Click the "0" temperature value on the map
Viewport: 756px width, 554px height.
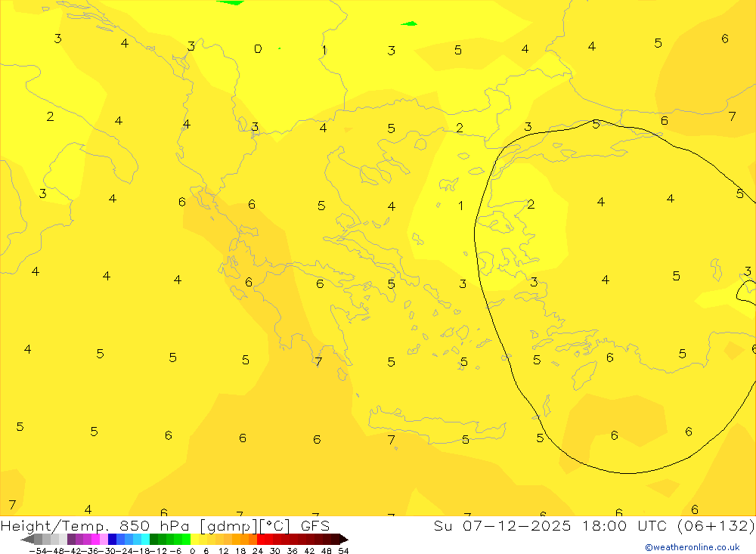click(x=258, y=48)
